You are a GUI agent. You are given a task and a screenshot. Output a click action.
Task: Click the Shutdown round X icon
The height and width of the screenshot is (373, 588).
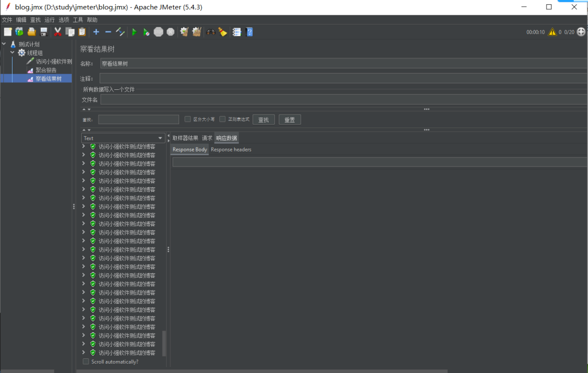(x=170, y=32)
